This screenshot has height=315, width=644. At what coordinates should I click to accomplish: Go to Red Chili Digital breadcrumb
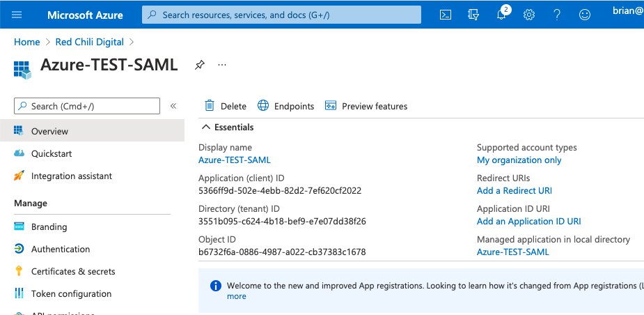90,42
